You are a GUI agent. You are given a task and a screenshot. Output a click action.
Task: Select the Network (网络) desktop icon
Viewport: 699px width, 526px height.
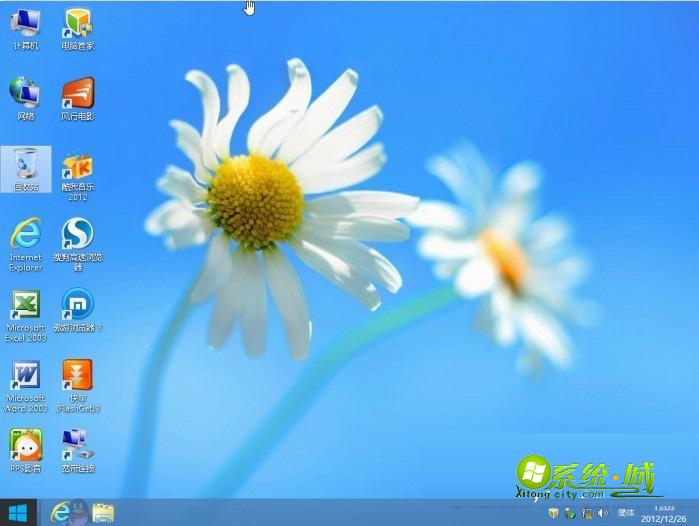pos(26,99)
